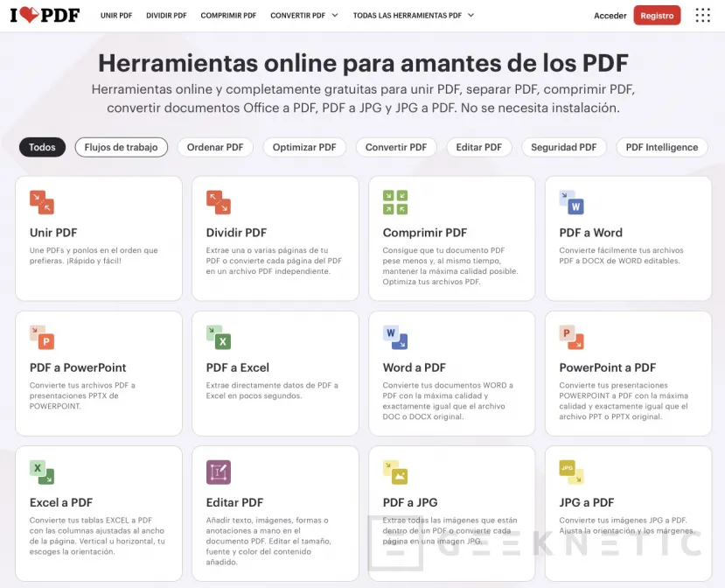Open the Editar PDF card title
Viewport: 725px width, 588px height.
point(235,503)
